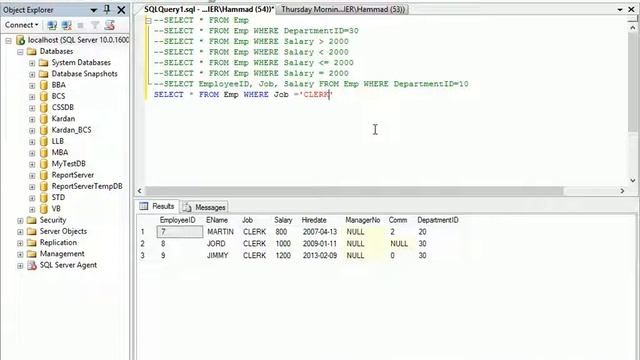Click the Salary column header
This screenshot has width=640, height=360.
coord(283,220)
